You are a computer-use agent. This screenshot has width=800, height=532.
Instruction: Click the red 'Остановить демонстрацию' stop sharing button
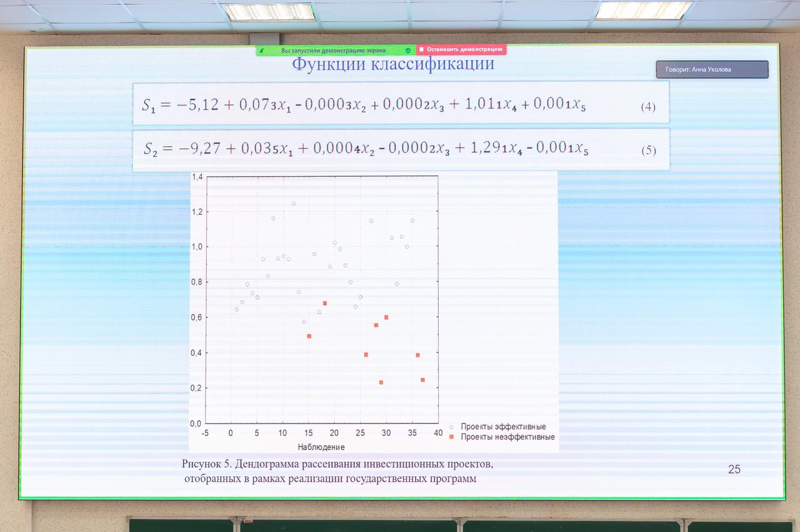(x=461, y=49)
